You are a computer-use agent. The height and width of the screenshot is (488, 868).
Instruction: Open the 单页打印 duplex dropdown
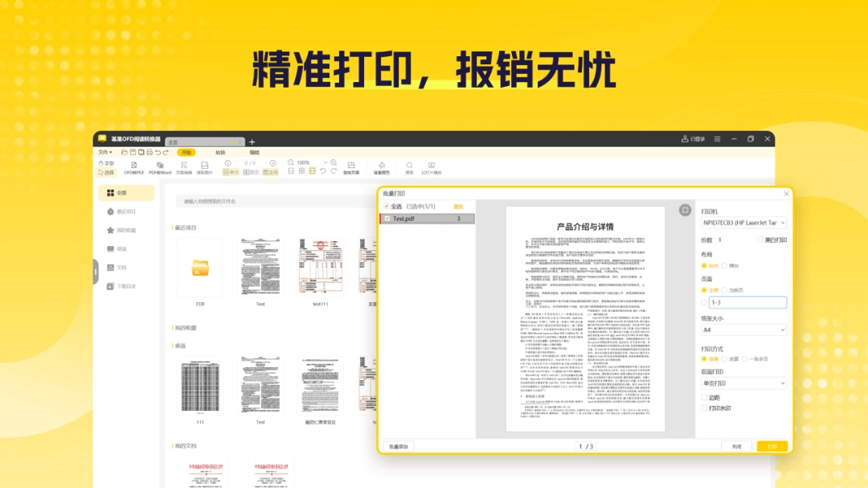pos(743,383)
